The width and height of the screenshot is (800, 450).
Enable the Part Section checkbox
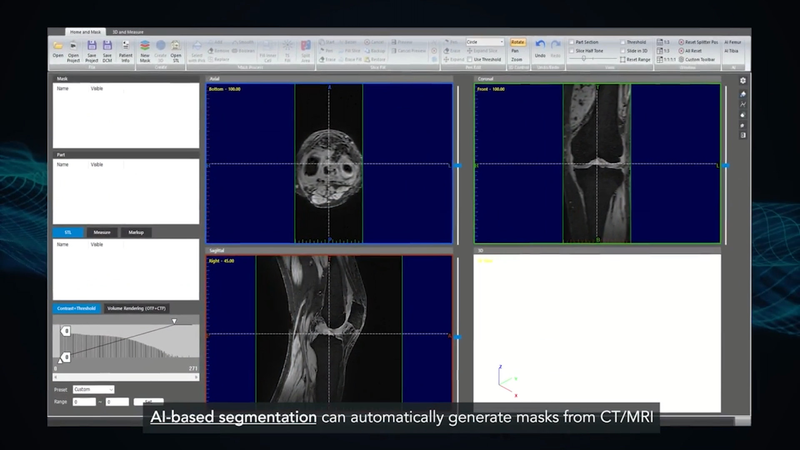coord(572,42)
